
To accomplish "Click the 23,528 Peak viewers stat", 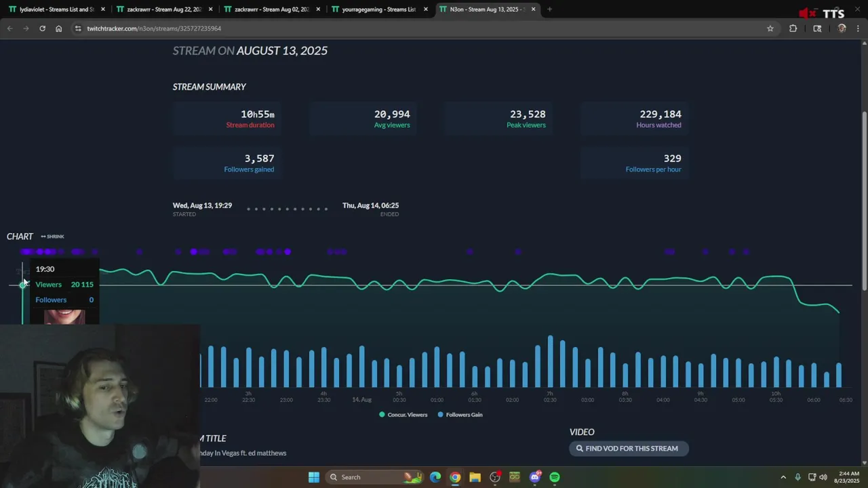I will 498,119.
